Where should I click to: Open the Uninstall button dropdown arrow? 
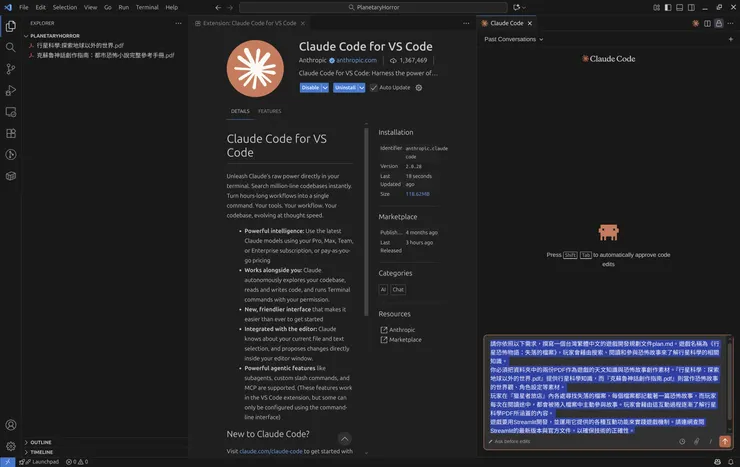[x=362, y=88]
